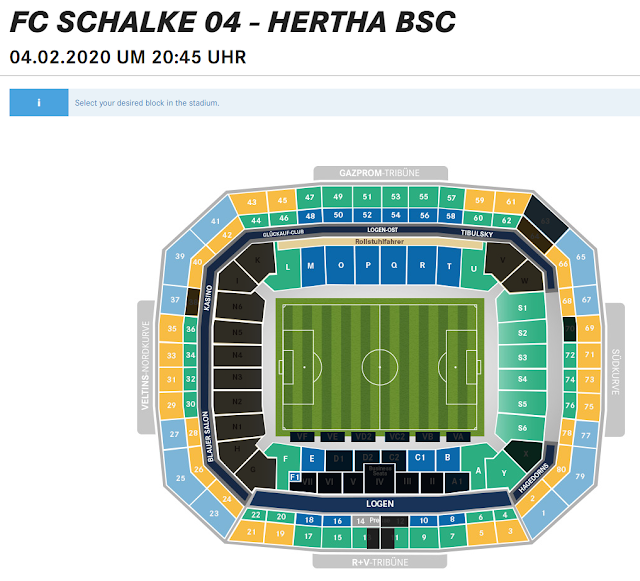640x581 pixels.
Task: Click the LOGEN banner at the bottom
Action: [380, 503]
